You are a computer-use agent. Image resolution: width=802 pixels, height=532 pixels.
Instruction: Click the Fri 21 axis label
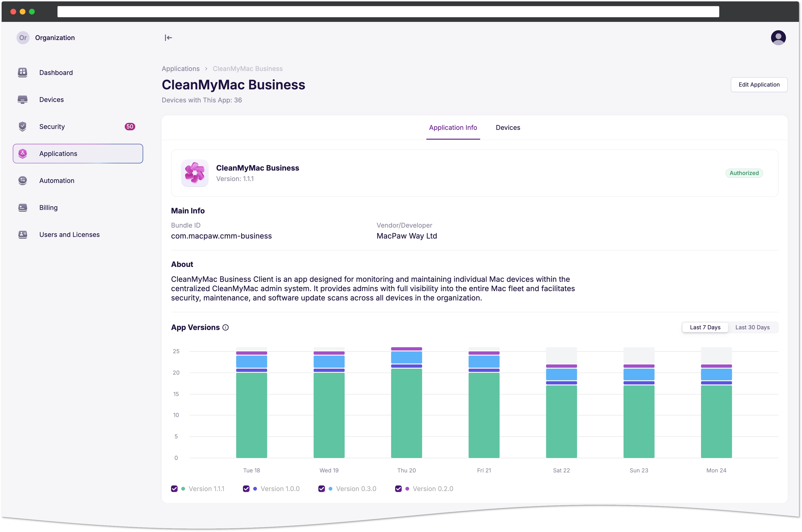[484, 470]
